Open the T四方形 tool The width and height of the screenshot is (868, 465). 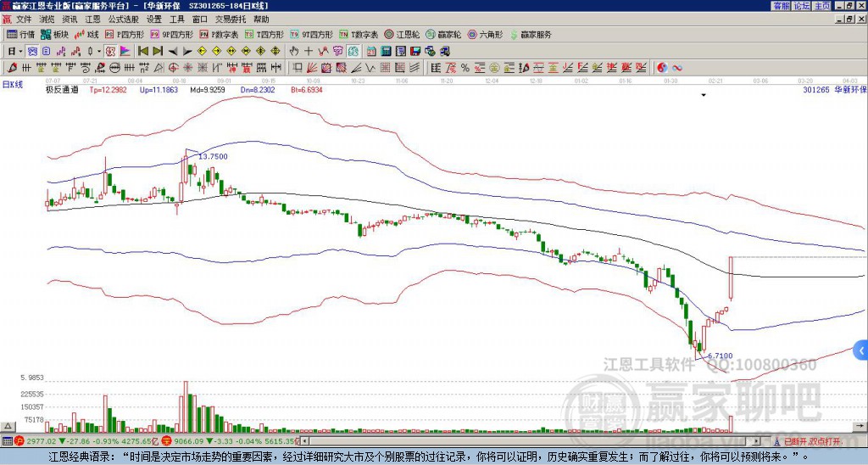click(x=264, y=34)
